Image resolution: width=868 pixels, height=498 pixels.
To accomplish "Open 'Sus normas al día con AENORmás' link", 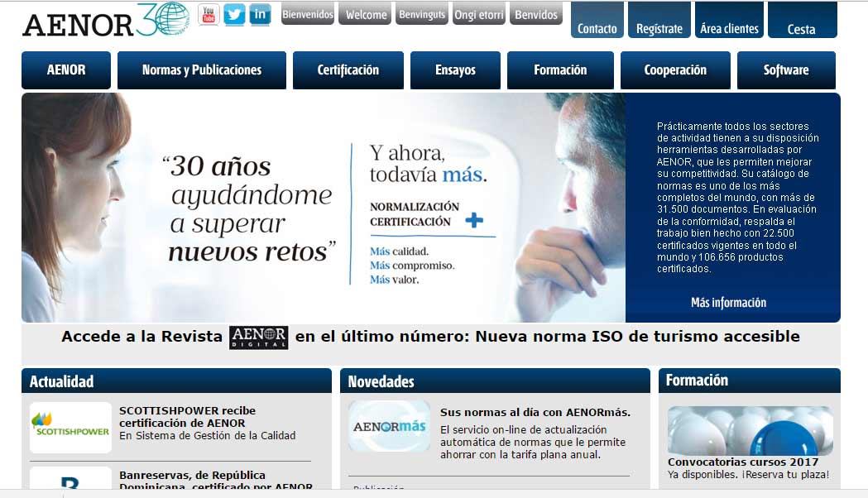I will 535,412.
